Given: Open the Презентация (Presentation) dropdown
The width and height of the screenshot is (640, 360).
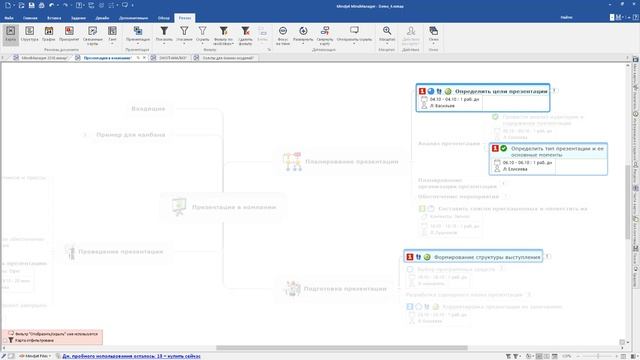Looking at the screenshot, I should 138,35.
